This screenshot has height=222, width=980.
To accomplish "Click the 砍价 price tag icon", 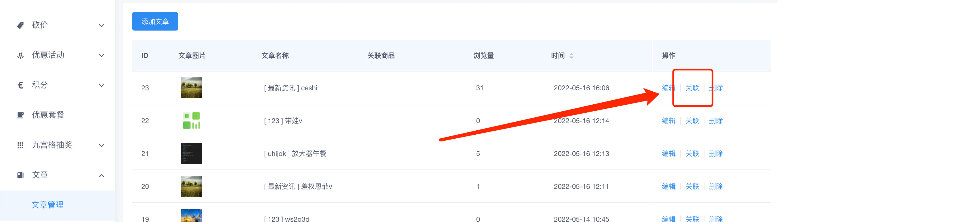I will pos(20,25).
